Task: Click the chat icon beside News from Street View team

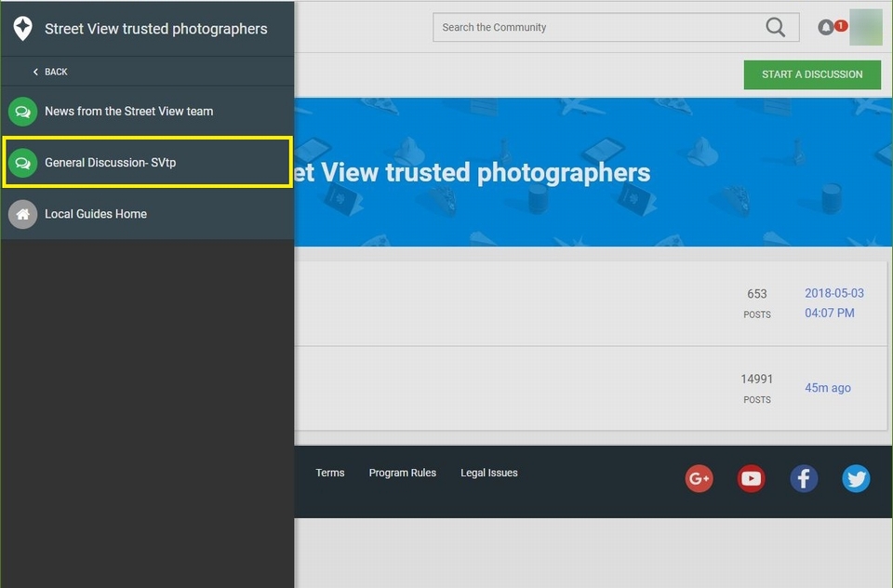Action: click(x=22, y=112)
